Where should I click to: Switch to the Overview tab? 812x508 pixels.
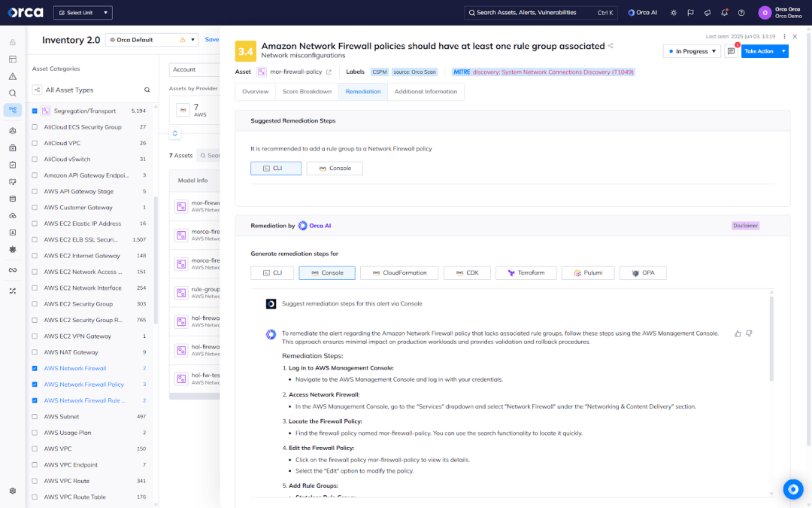(x=256, y=92)
